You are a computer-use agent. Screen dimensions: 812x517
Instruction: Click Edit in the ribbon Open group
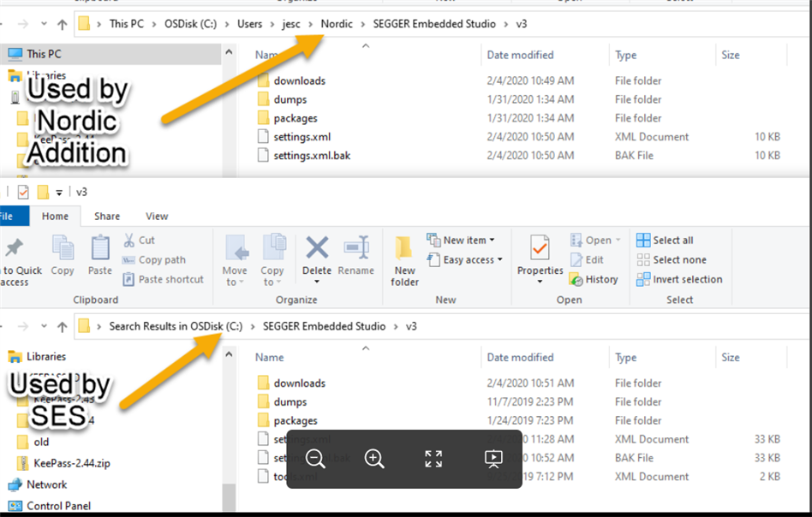pyautogui.click(x=587, y=260)
